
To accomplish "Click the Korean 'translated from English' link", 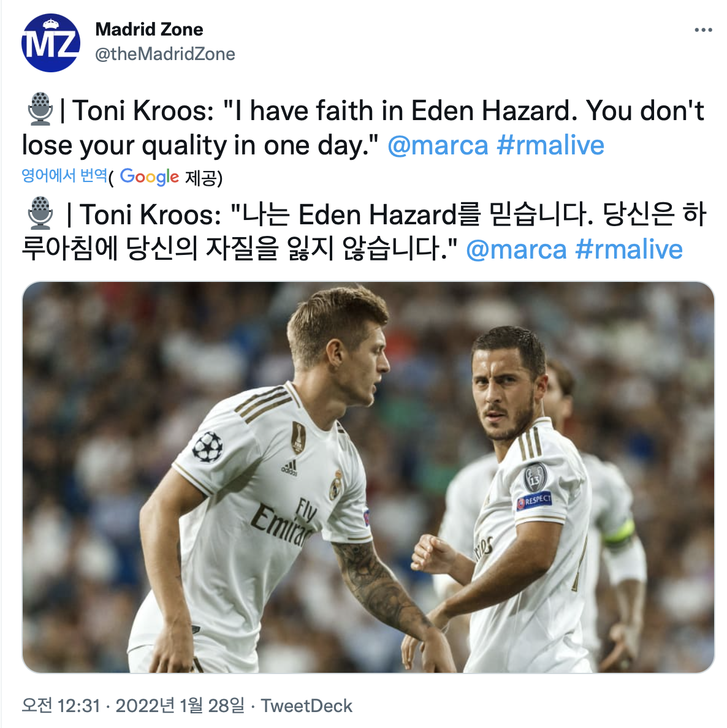I will 64,176.
